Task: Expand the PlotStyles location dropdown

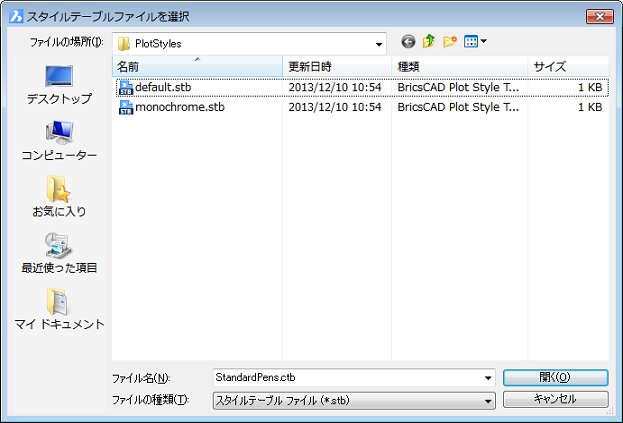Action: [379, 44]
